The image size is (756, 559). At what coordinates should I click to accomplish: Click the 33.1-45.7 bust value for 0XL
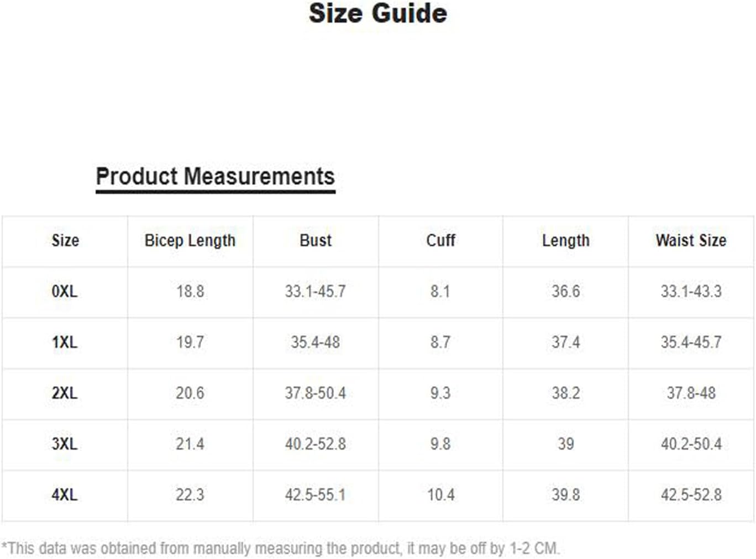[316, 291]
